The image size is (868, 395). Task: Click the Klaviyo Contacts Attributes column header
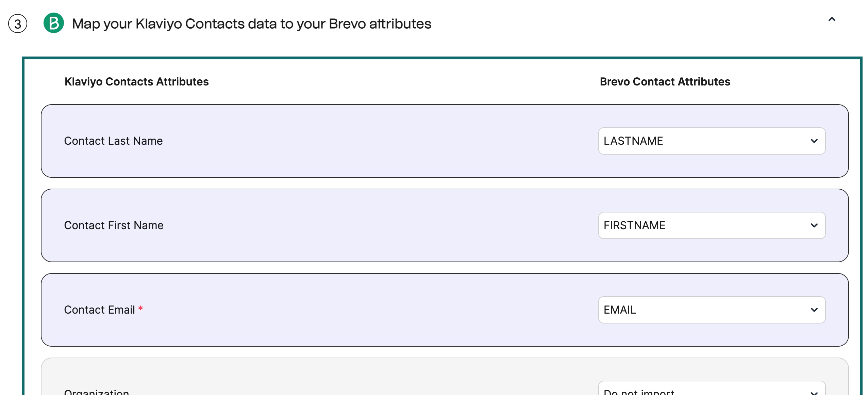pos(136,81)
